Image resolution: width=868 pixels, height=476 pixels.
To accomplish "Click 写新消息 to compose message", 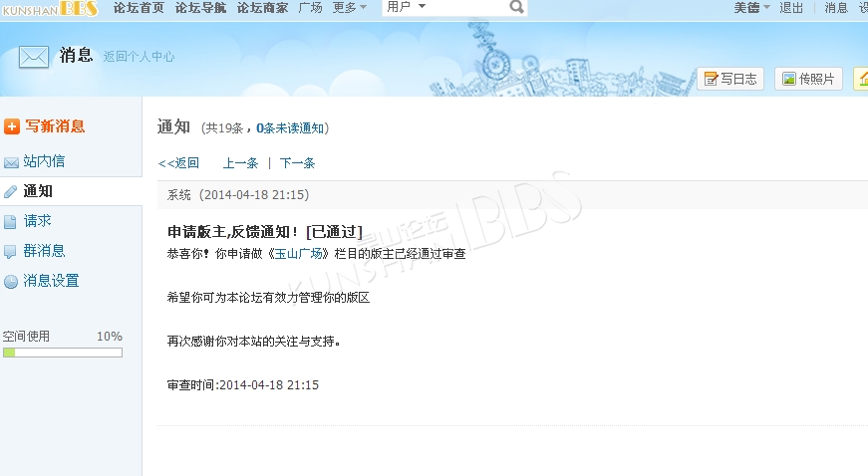I will (55, 126).
